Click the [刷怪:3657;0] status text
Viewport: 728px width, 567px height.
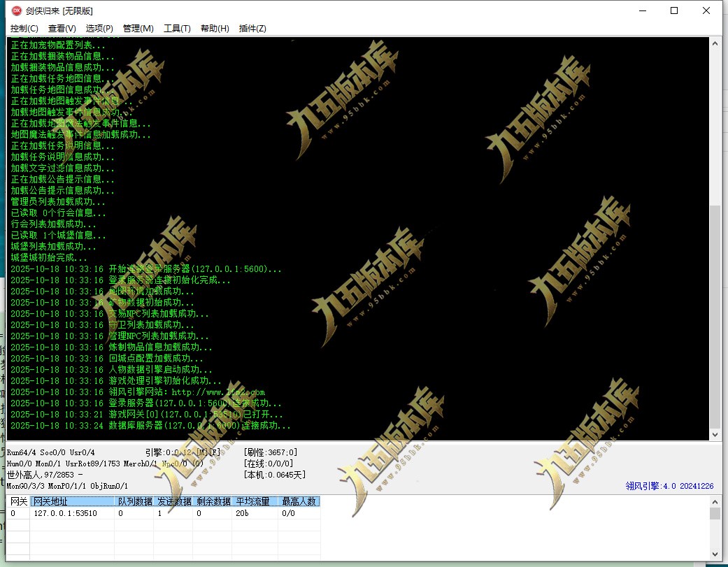tap(271, 452)
